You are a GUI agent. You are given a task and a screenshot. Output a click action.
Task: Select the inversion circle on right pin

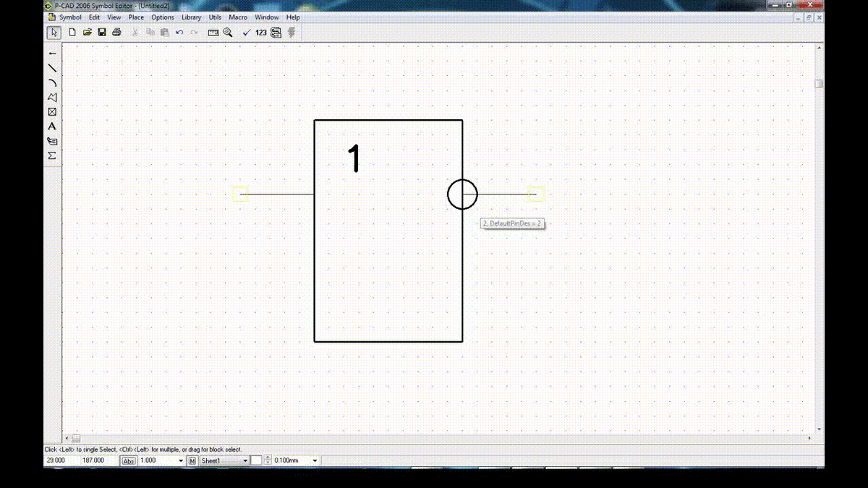click(x=462, y=194)
